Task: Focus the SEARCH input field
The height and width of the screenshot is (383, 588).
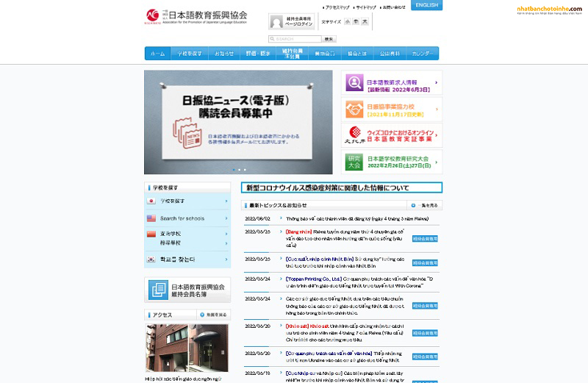Action: click(x=295, y=39)
